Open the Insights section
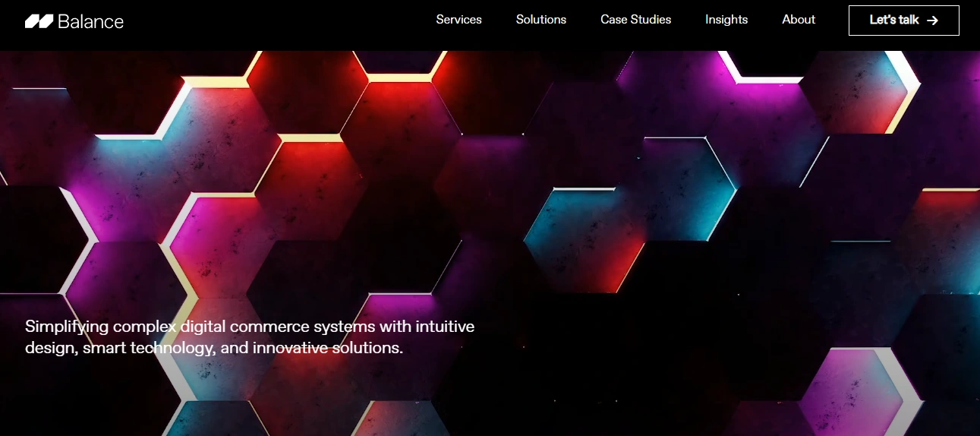Screen dimensions: 980x436 tap(726, 20)
